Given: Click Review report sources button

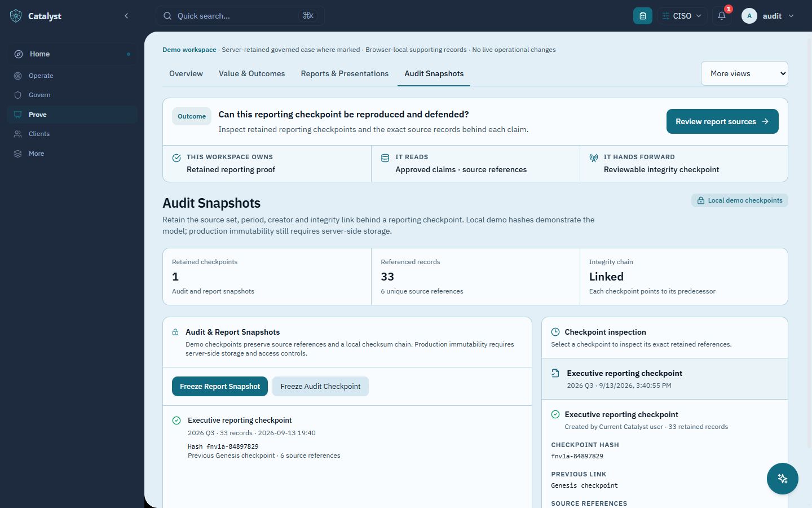Looking at the screenshot, I should 722,121.
